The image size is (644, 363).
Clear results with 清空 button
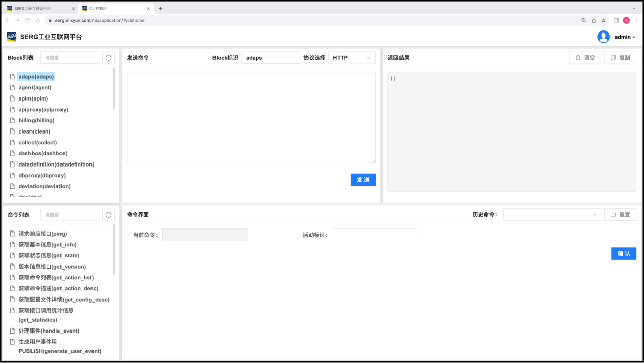pyautogui.click(x=585, y=58)
